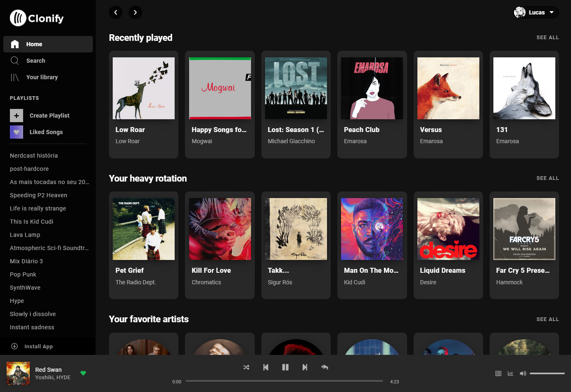Open Instant sadness playlist
The image size is (571, 392).
(32, 327)
